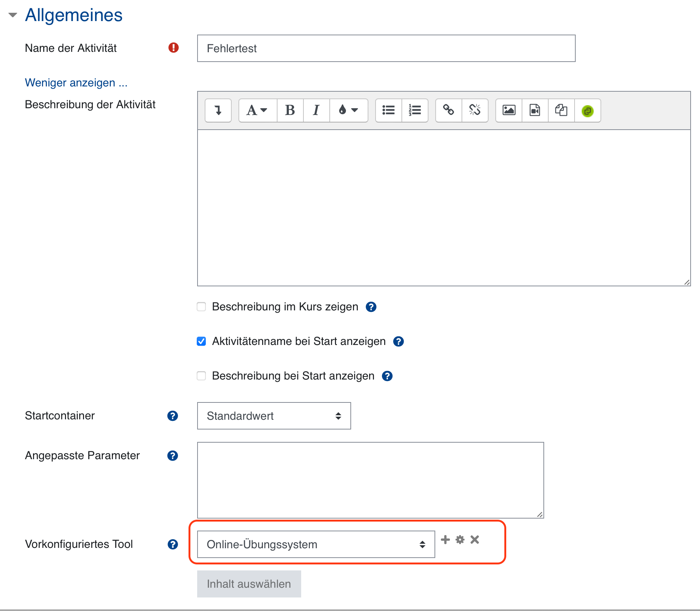Open the paragraph styles A menu
Screen dimensions: 700x611
[258, 110]
